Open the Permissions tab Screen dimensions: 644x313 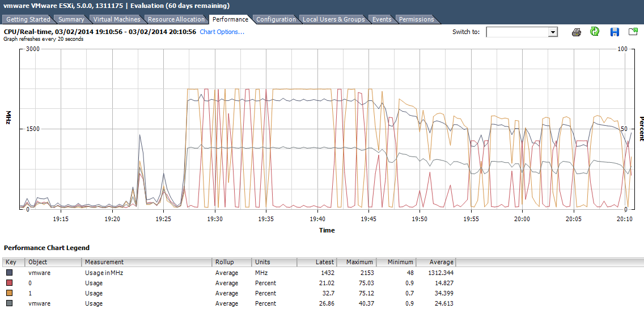coord(416,19)
